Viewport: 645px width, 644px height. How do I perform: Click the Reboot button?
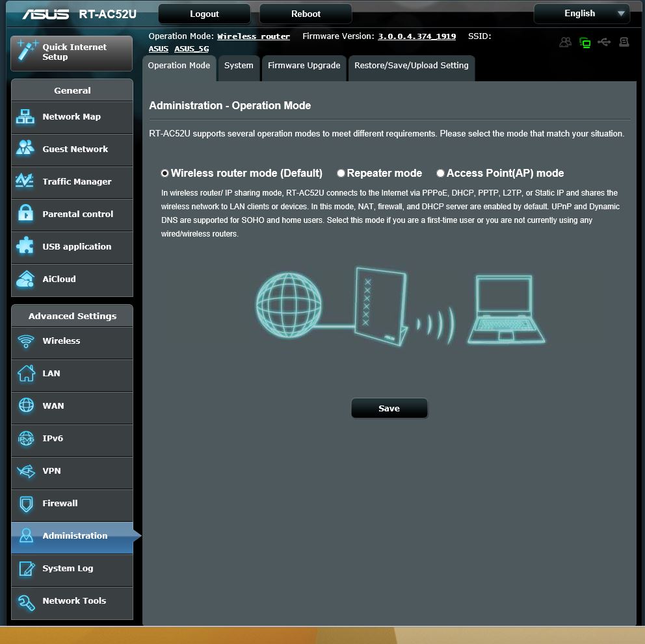tap(306, 14)
